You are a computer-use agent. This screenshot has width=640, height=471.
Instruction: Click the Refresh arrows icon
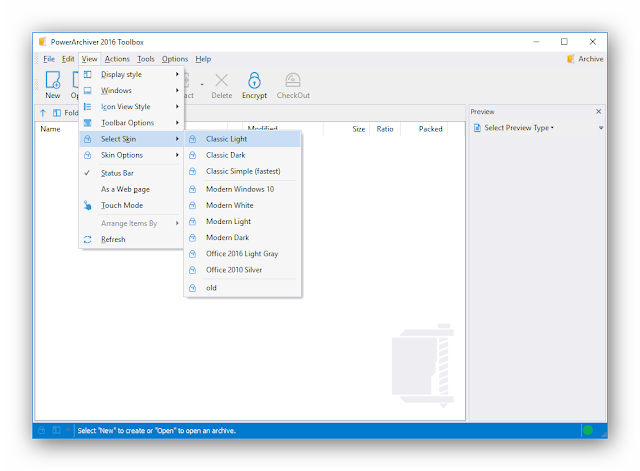[87, 240]
